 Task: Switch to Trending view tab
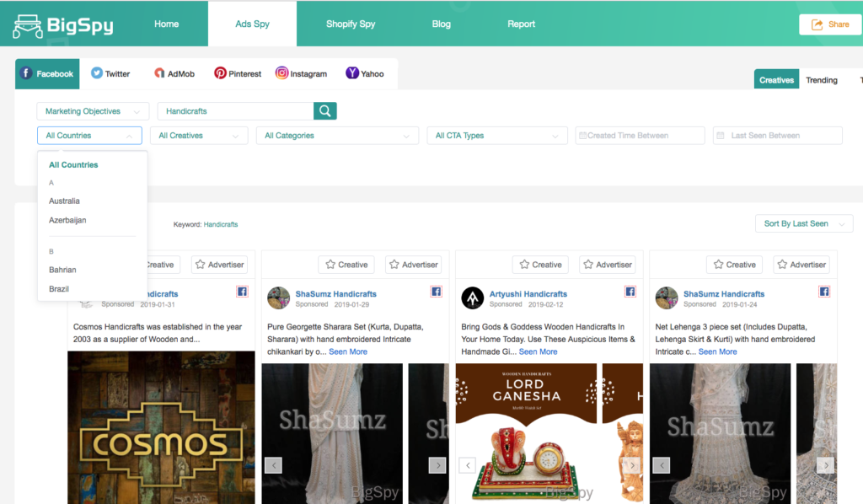pyautogui.click(x=821, y=80)
